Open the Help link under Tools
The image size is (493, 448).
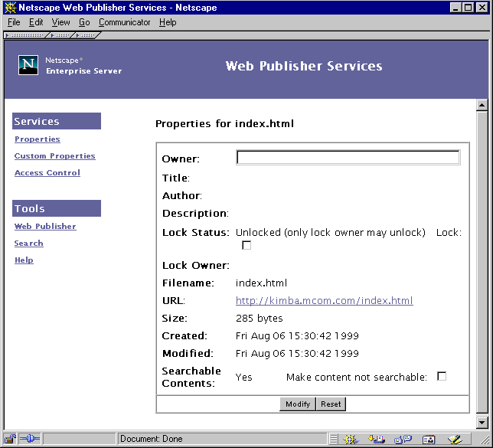click(x=24, y=260)
